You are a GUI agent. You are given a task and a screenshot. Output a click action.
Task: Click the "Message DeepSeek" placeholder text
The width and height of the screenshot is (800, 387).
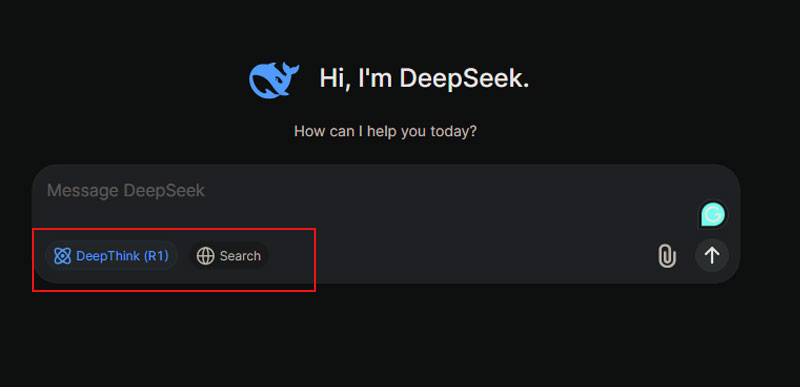pos(126,191)
